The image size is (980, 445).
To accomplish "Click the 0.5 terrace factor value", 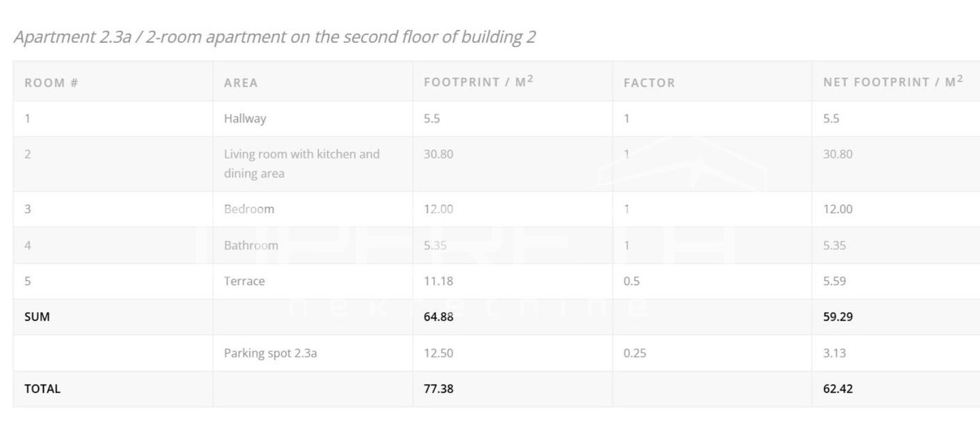I will (632, 281).
